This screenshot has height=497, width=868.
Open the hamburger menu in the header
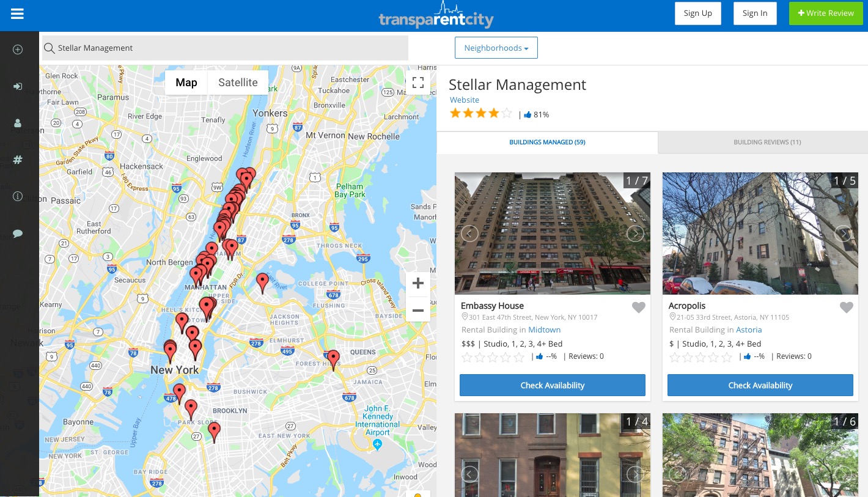(x=17, y=13)
